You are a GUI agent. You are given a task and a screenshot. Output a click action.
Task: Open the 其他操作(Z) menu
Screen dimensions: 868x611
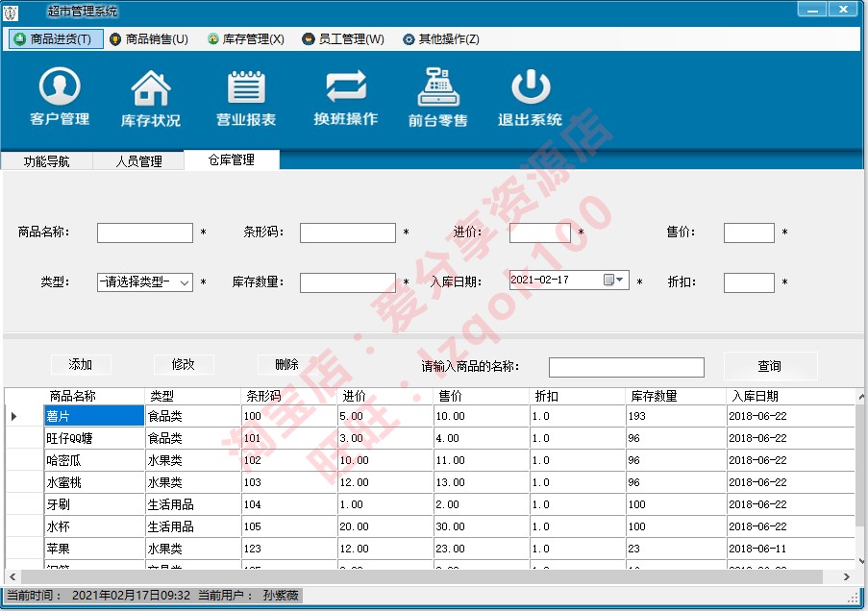tap(441, 38)
